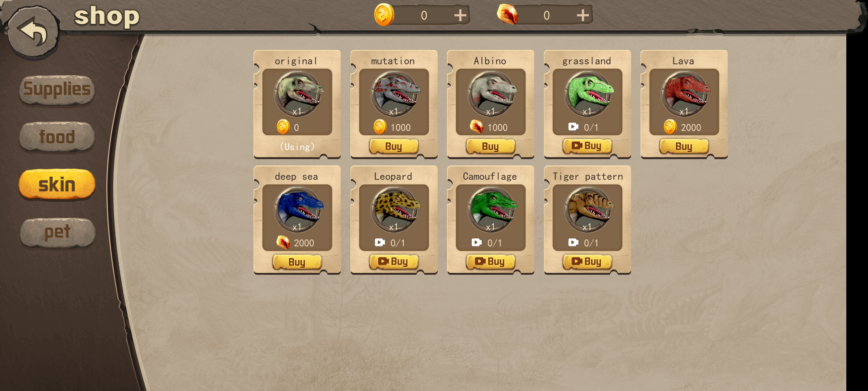
Task: Tap the gold coin currency icon
Action: click(384, 15)
